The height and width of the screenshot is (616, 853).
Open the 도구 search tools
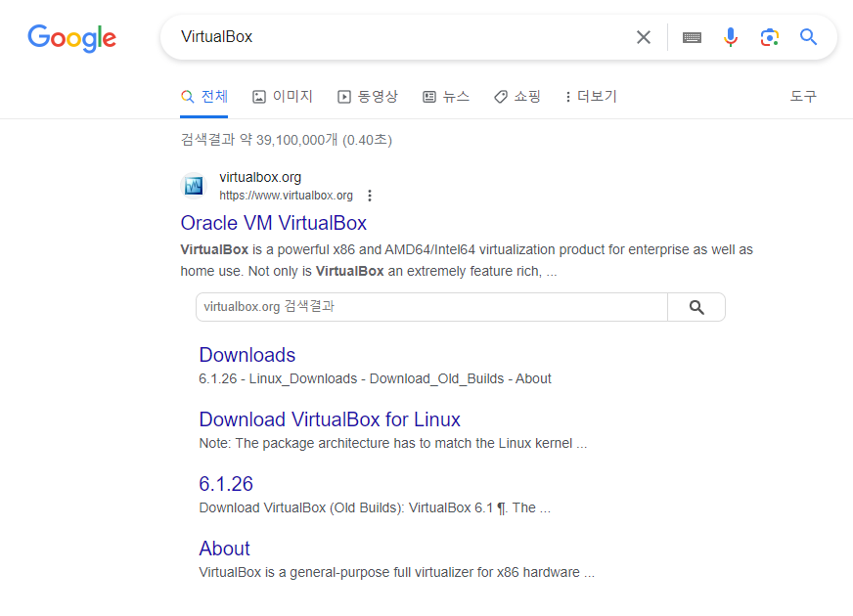[803, 97]
